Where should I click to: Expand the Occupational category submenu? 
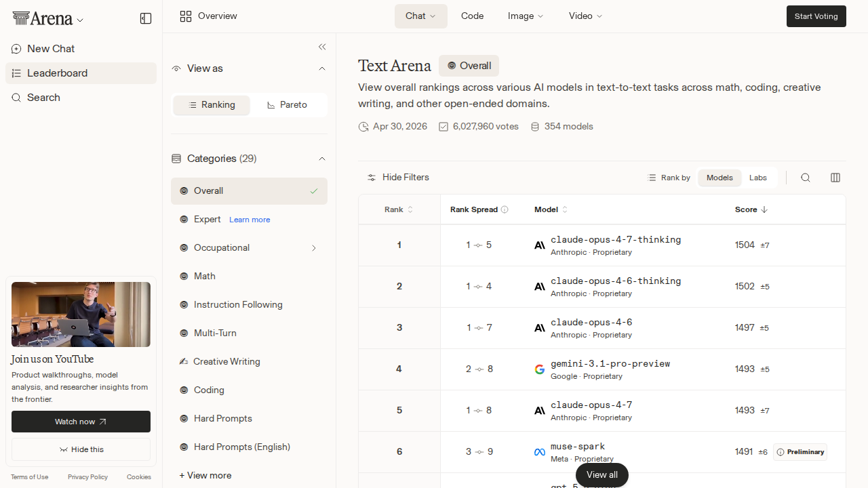(x=314, y=248)
